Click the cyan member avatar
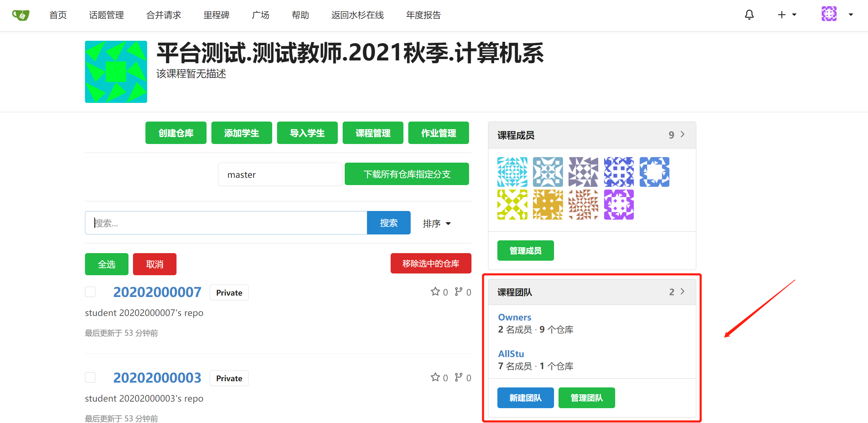868x423 pixels. click(x=512, y=172)
